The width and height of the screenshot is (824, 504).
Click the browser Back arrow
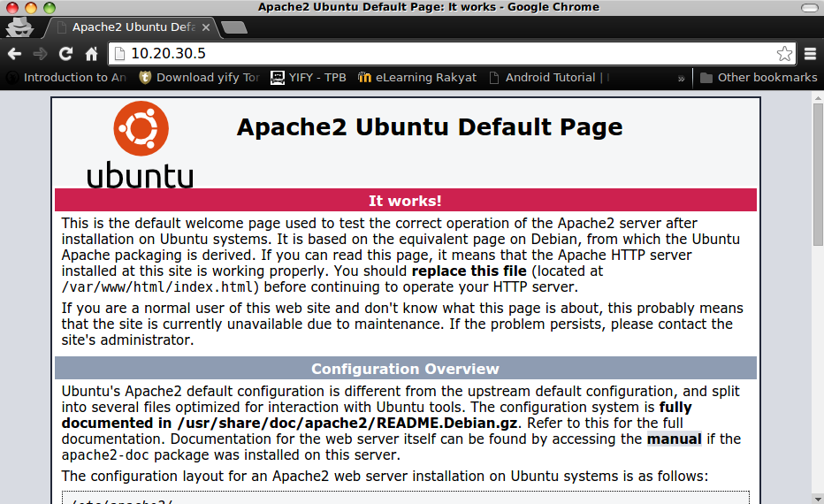click(14, 54)
